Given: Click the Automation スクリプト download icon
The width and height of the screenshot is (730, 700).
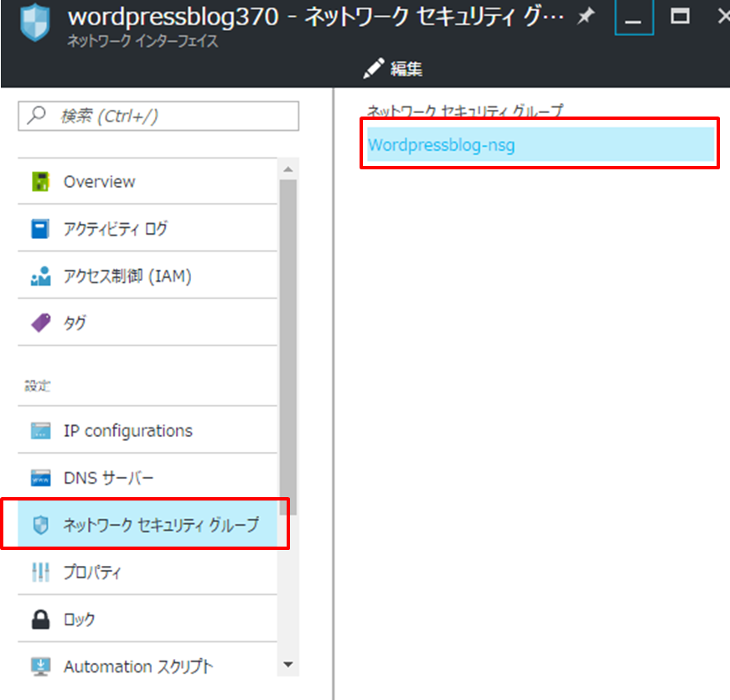Looking at the screenshot, I should tap(40, 666).
